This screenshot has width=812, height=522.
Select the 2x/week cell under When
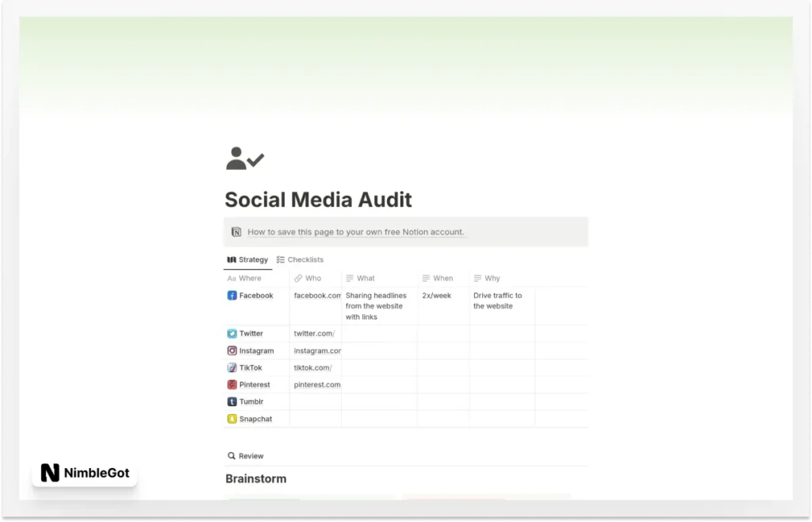tap(438, 295)
